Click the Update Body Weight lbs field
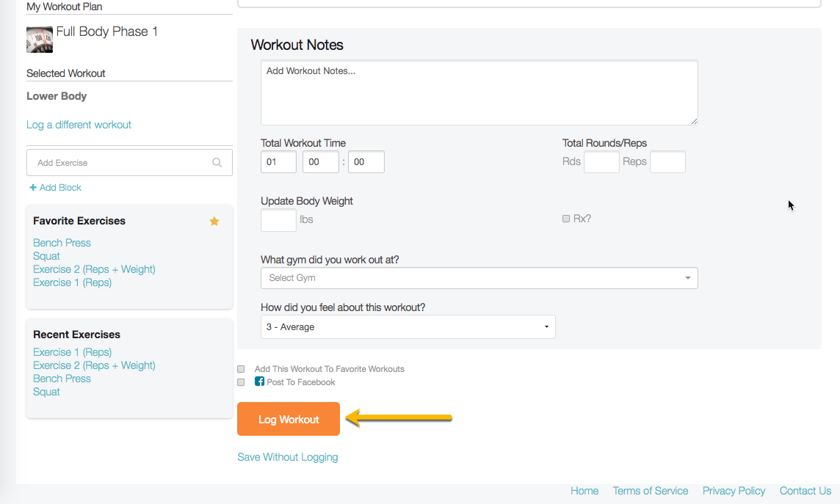Viewport: 840px width, 504px height. click(x=278, y=220)
